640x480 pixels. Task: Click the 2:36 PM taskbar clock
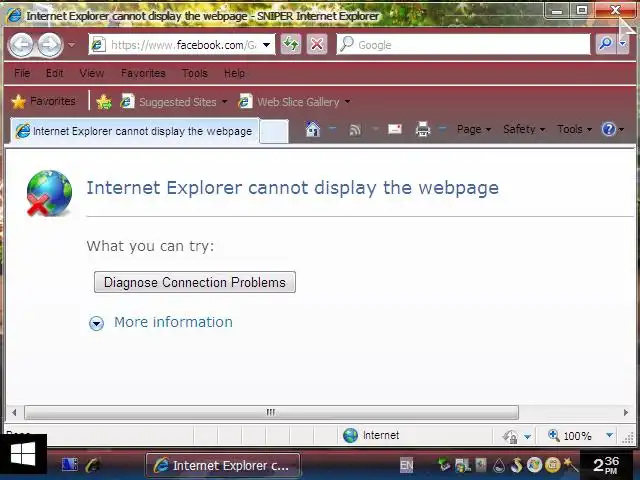[x=606, y=465]
